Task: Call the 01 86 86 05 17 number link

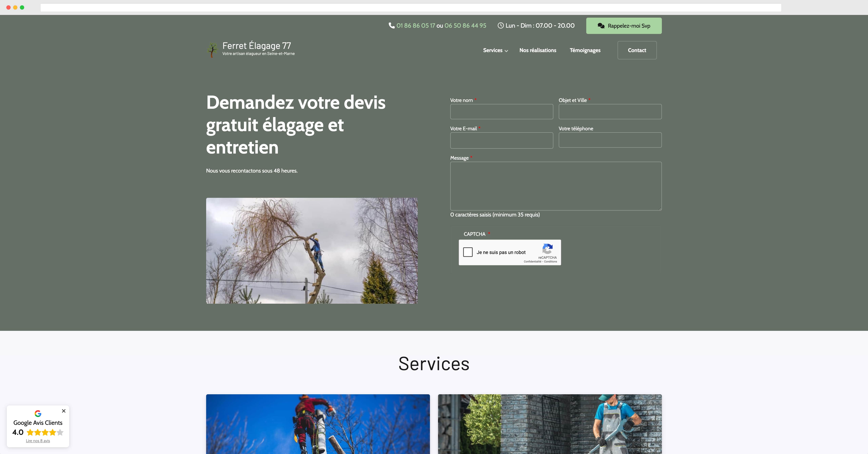Action: point(416,26)
